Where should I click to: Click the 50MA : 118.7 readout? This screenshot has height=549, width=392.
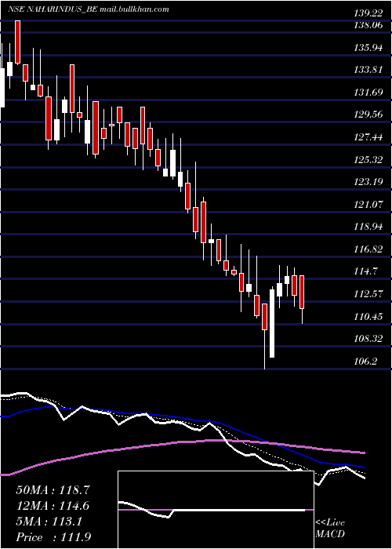click(x=53, y=490)
